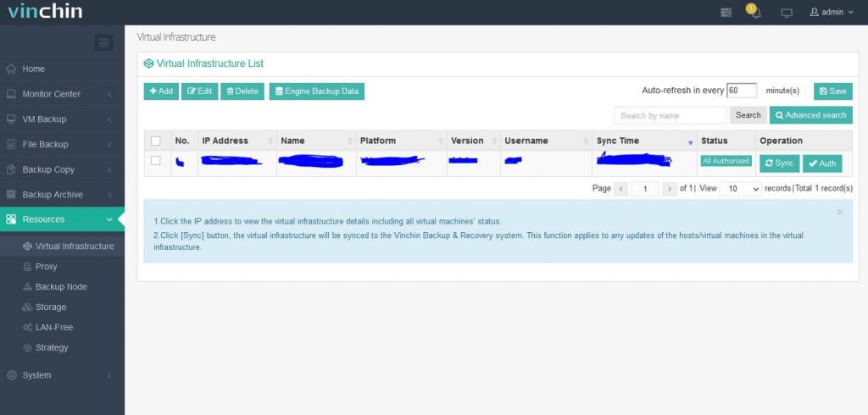The width and height of the screenshot is (868, 415).
Task: Click the auto-refresh minutes input field
Action: coord(741,91)
